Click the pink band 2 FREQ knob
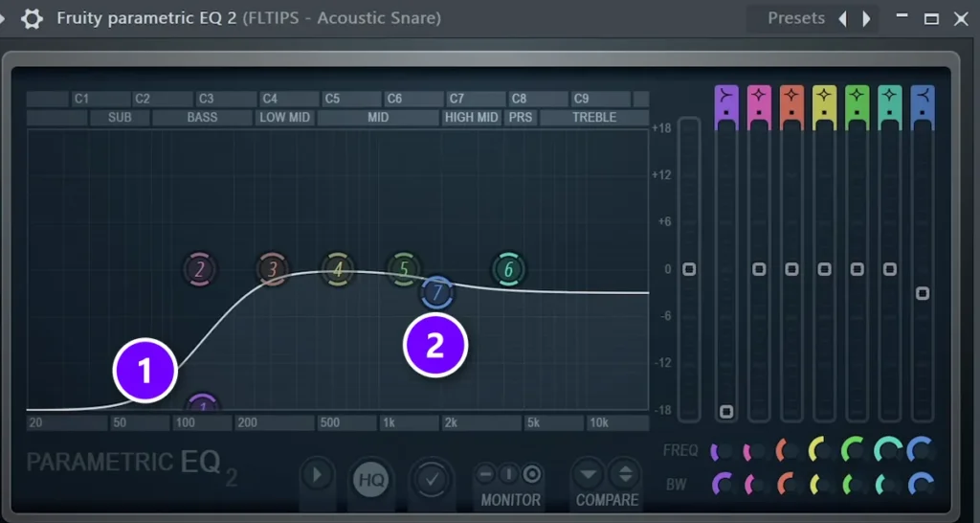 pos(756,451)
